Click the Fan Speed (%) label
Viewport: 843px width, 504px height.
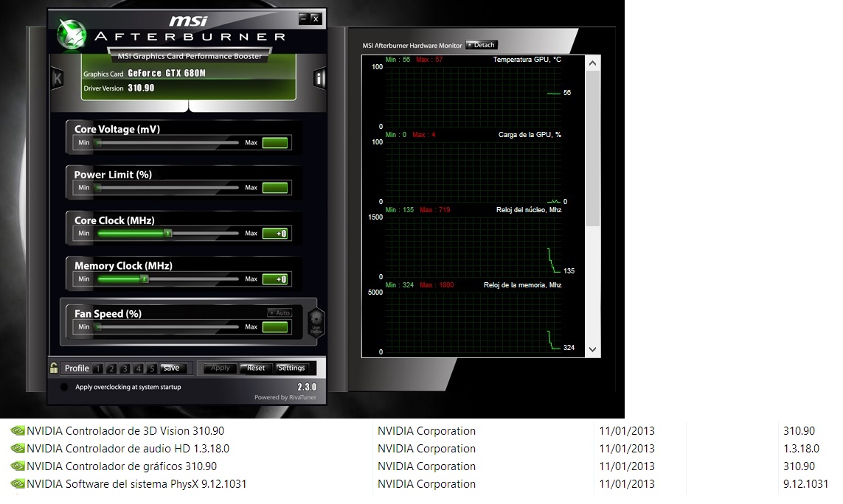click(x=108, y=314)
